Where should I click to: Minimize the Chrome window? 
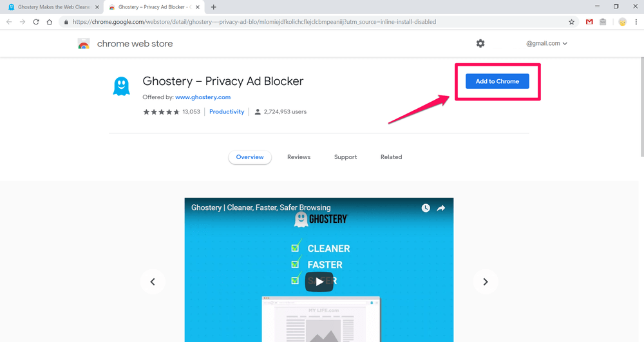tap(597, 6)
